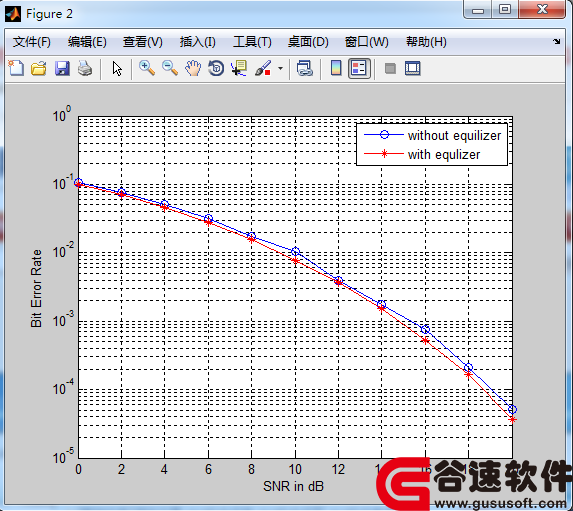The image size is (573, 511).
Task: Open the 插入(I) menu
Action: [x=197, y=42]
